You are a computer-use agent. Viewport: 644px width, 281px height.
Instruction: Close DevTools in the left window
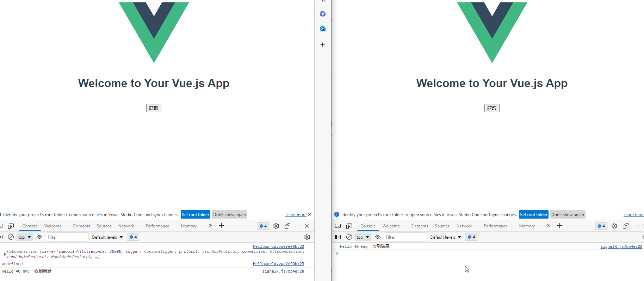pos(307,226)
